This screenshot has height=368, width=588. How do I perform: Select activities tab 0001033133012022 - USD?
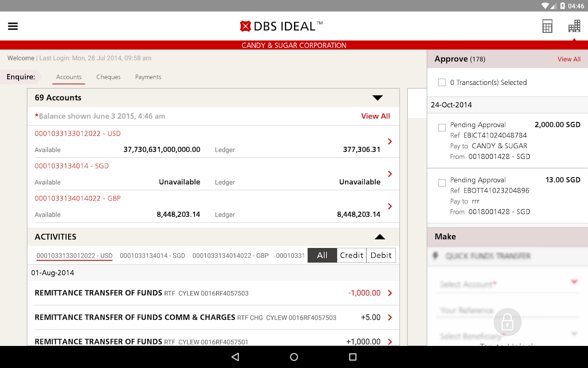(74, 256)
